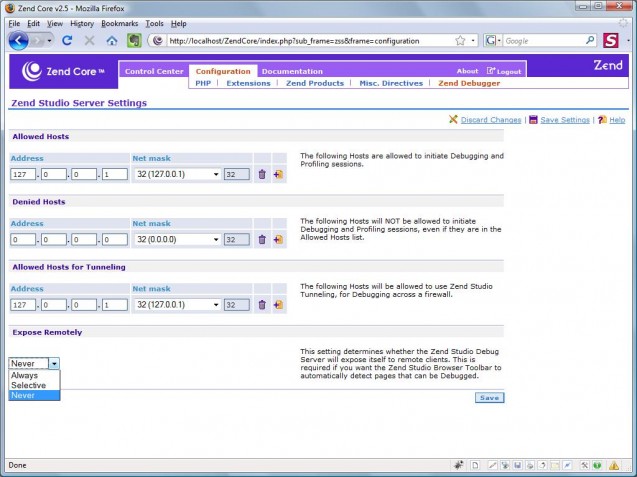
Task: Collapse the Expose Remotely Never combo box
Action: pyautogui.click(x=34, y=363)
